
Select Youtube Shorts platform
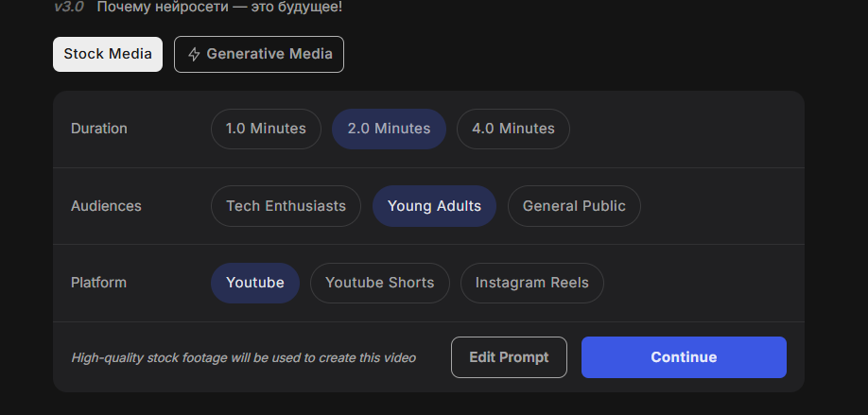(380, 283)
